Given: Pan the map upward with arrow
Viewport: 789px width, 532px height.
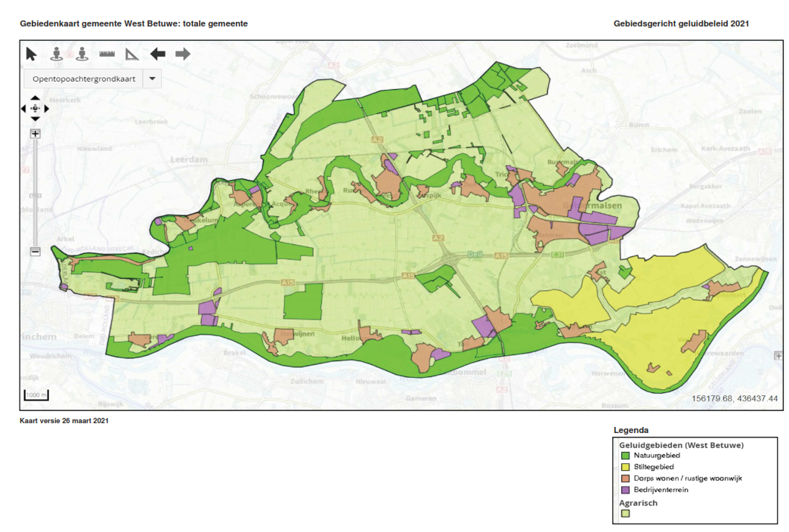Looking at the screenshot, I should point(36,98).
